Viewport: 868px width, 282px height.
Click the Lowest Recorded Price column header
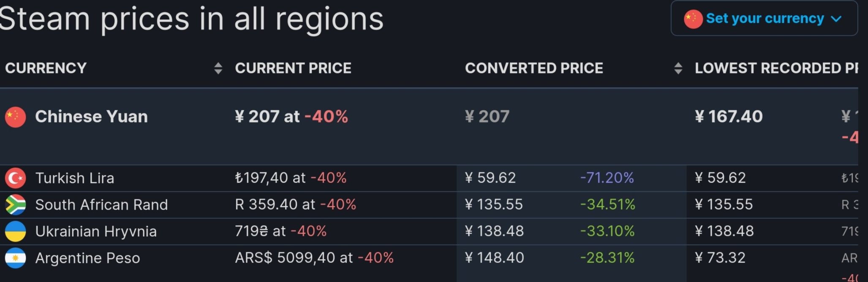click(x=776, y=68)
